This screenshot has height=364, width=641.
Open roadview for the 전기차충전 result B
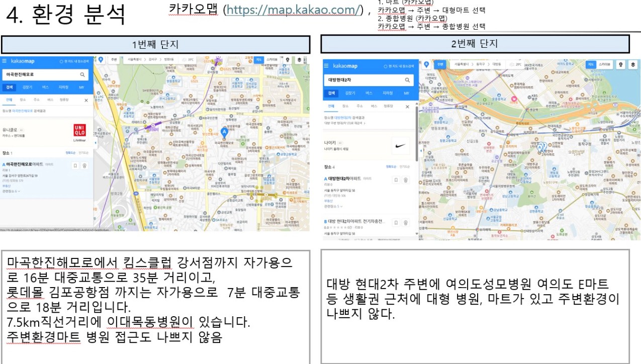pos(405,222)
